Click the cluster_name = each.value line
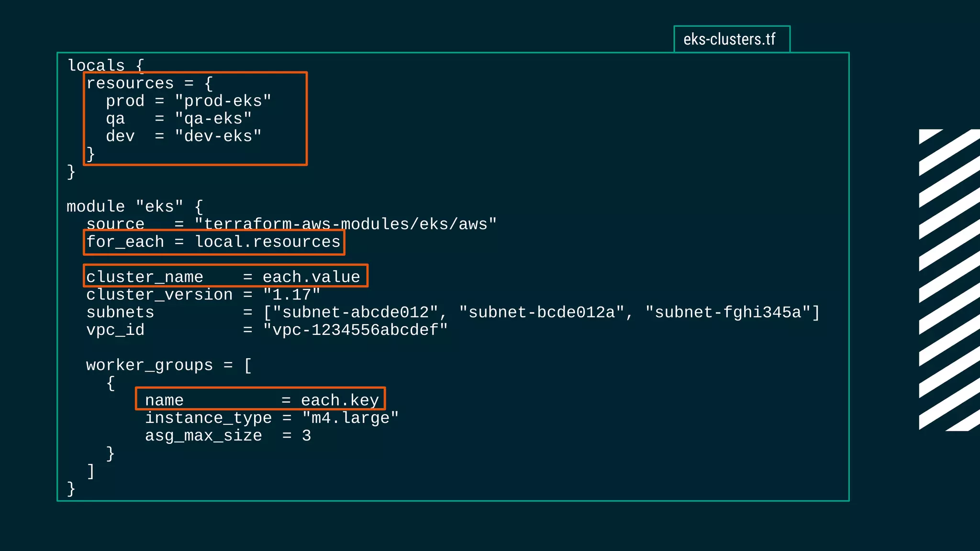The width and height of the screenshot is (980, 551). (x=223, y=277)
